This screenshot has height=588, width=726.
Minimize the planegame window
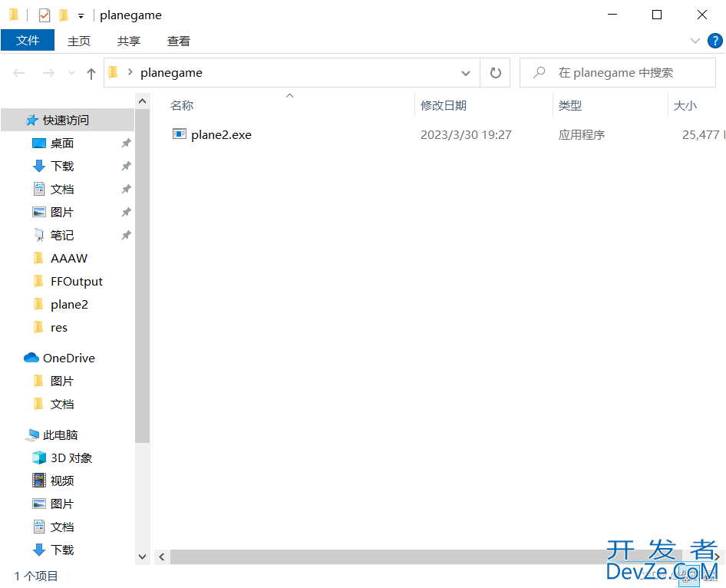(x=612, y=15)
